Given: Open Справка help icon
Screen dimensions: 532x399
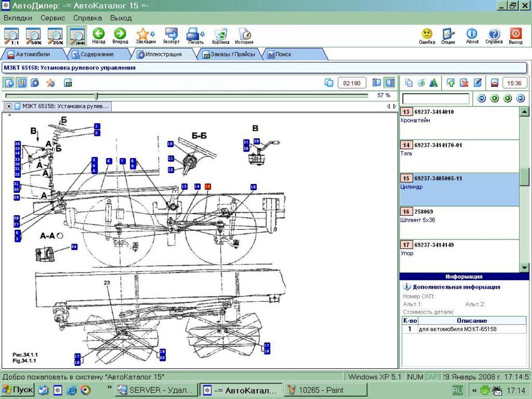Looking at the screenshot, I should [x=494, y=35].
